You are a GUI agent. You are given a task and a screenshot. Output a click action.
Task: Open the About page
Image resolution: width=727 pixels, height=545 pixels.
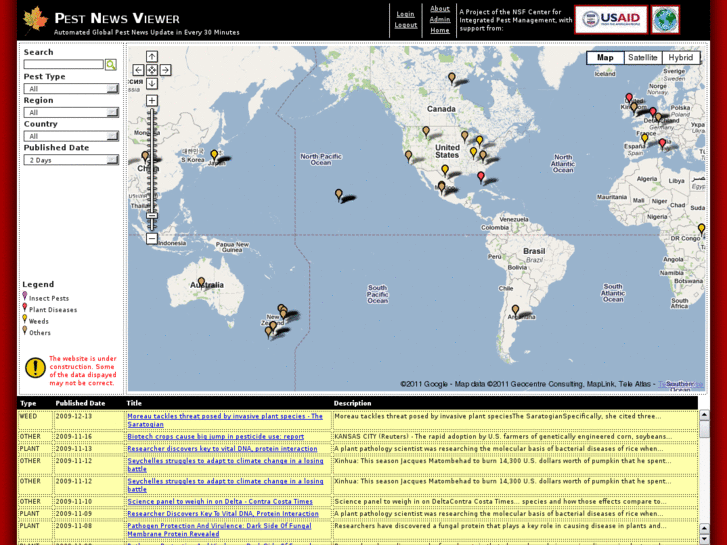[x=440, y=8]
